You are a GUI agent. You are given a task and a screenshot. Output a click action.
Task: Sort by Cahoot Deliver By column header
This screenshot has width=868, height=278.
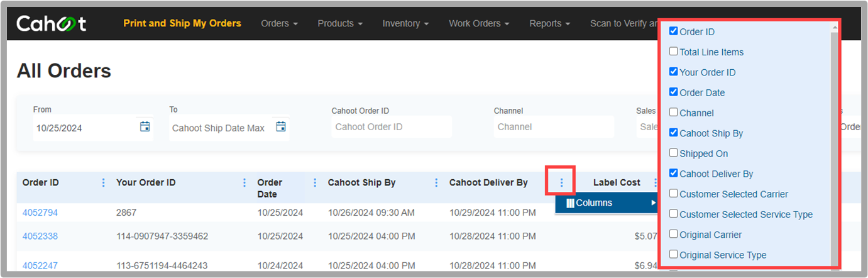tap(488, 182)
